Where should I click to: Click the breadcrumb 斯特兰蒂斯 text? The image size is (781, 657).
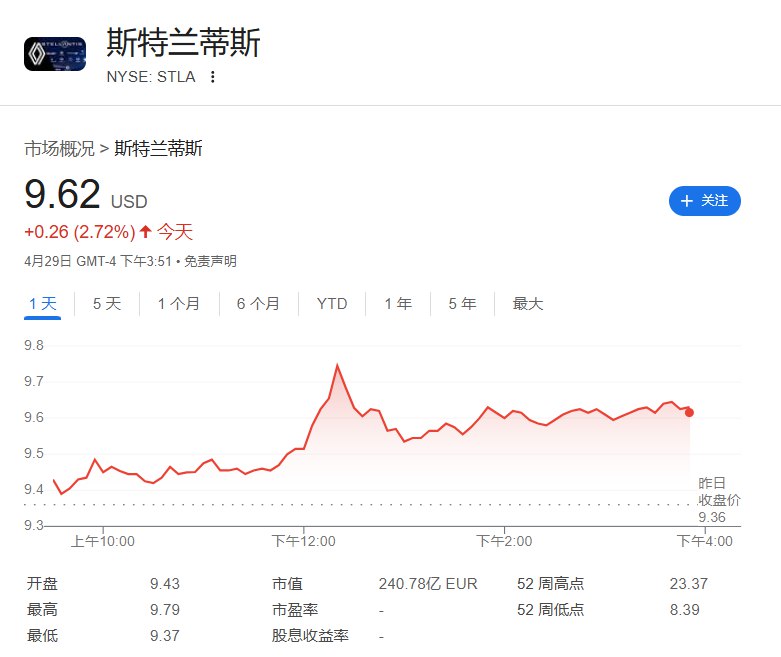[x=158, y=148]
